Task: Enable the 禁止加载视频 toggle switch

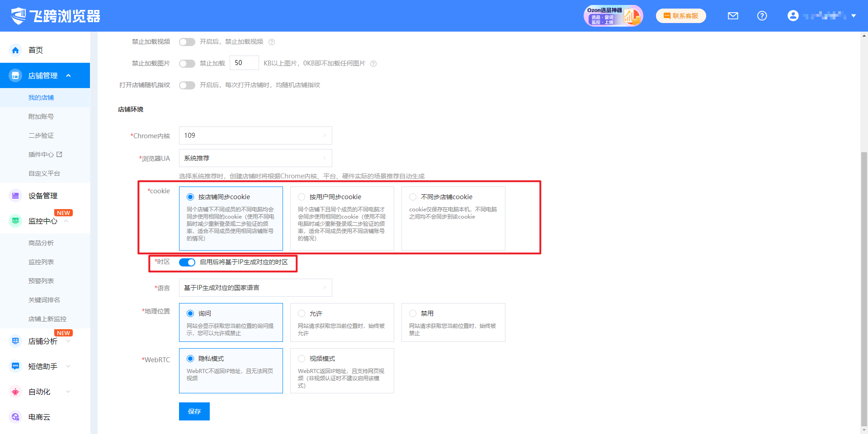Action: pyautogui.click(x=187, y=42)
